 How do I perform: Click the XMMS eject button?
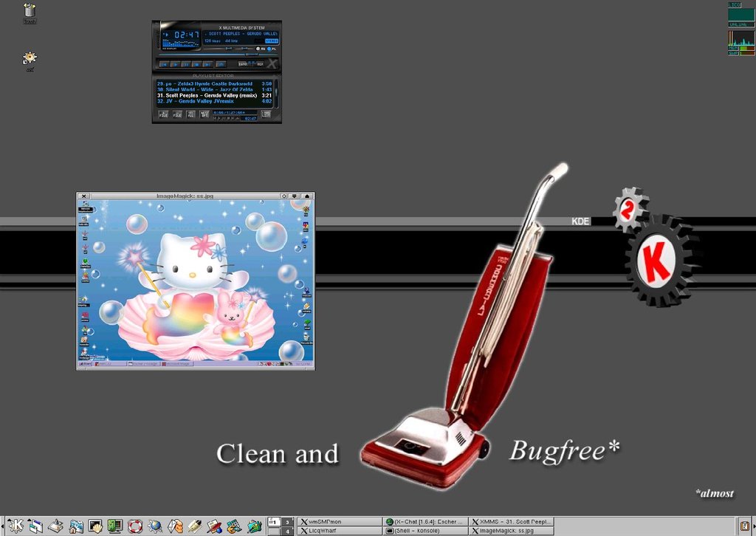(x=220, y=64)
